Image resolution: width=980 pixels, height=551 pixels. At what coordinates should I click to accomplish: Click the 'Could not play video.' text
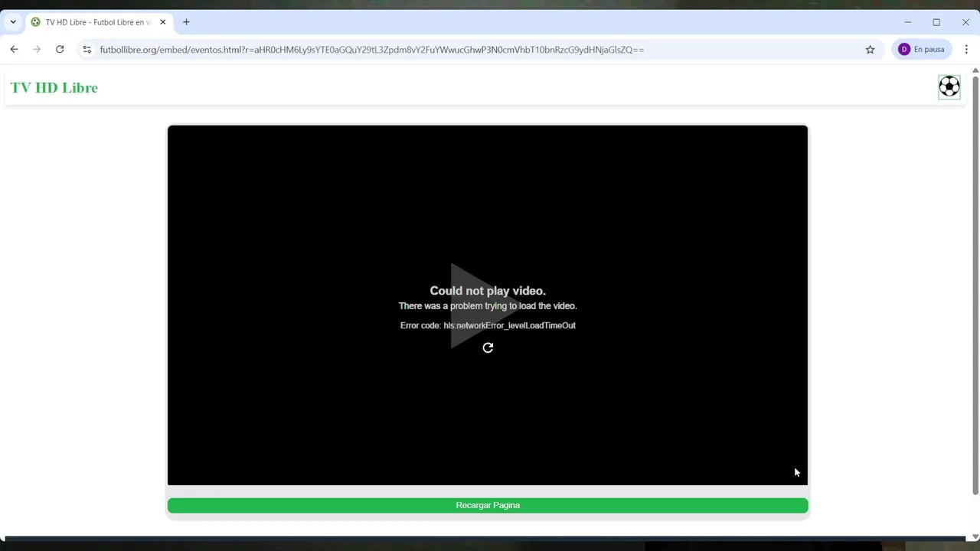pyautogui.click(x=488, y=291)
